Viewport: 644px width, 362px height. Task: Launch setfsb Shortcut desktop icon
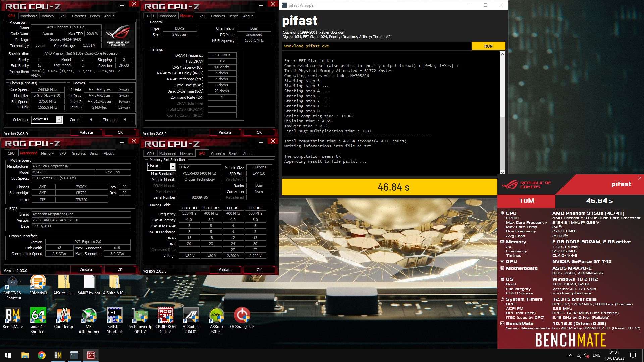[x=114, y=320]
